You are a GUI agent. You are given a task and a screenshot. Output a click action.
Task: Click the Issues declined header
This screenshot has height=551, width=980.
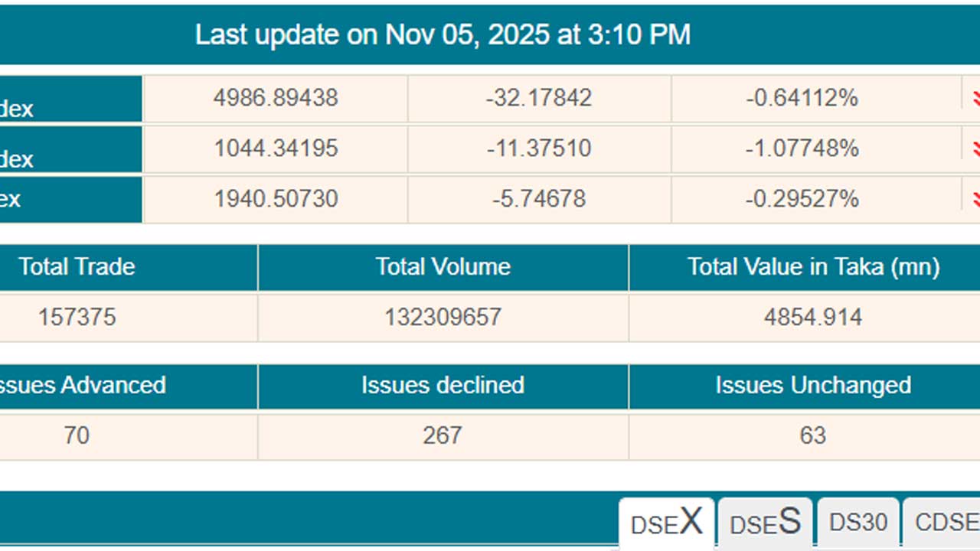point(443,385)
